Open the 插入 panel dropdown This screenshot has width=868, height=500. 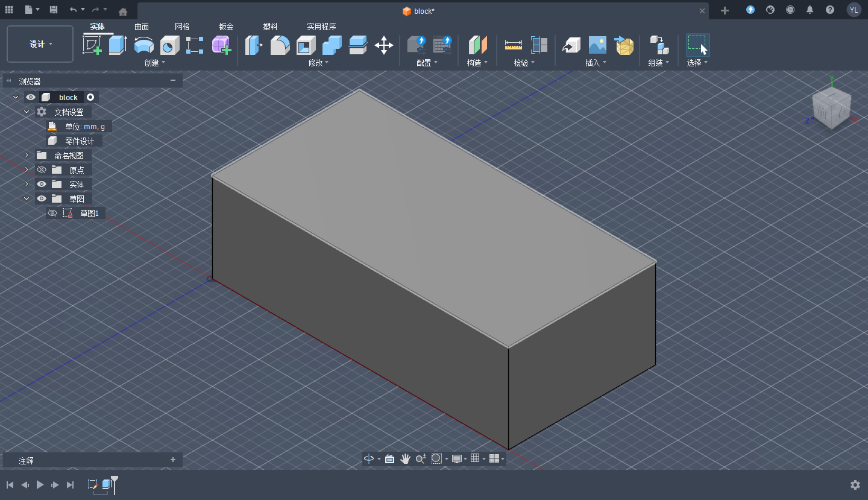point(596,63)
